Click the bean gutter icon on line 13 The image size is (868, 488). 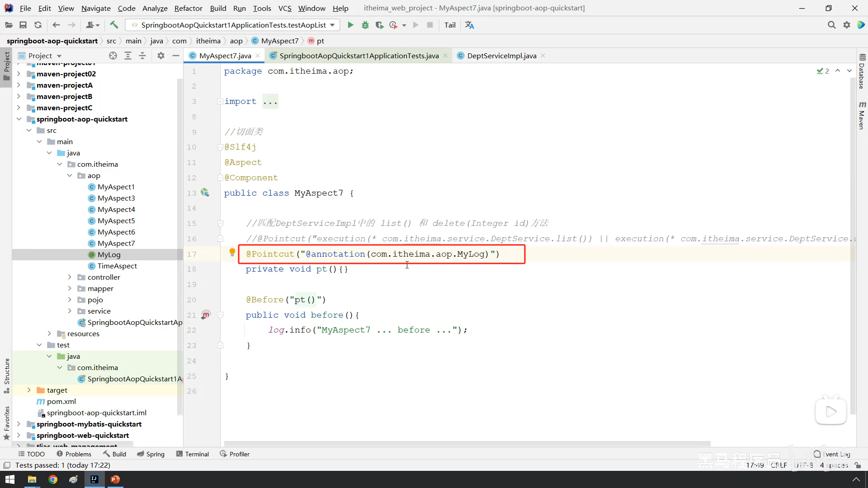point(205,193)
